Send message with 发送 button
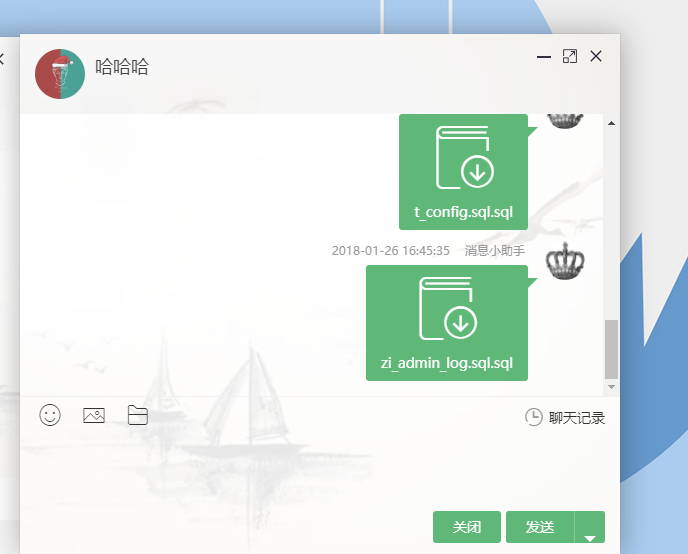The height and width of the screenshot is (554, 688). click(x=540, y=527)
